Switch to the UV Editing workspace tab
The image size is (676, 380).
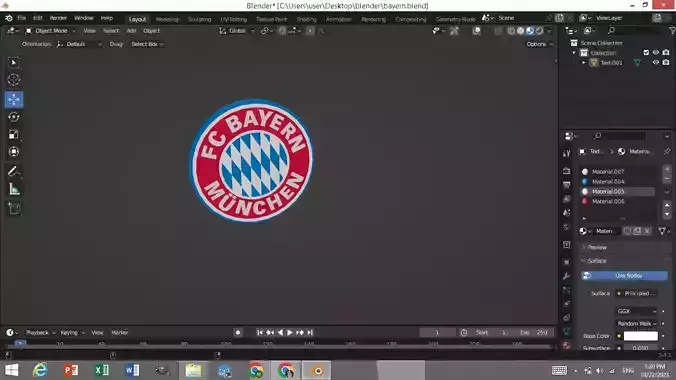pos(234,19)
